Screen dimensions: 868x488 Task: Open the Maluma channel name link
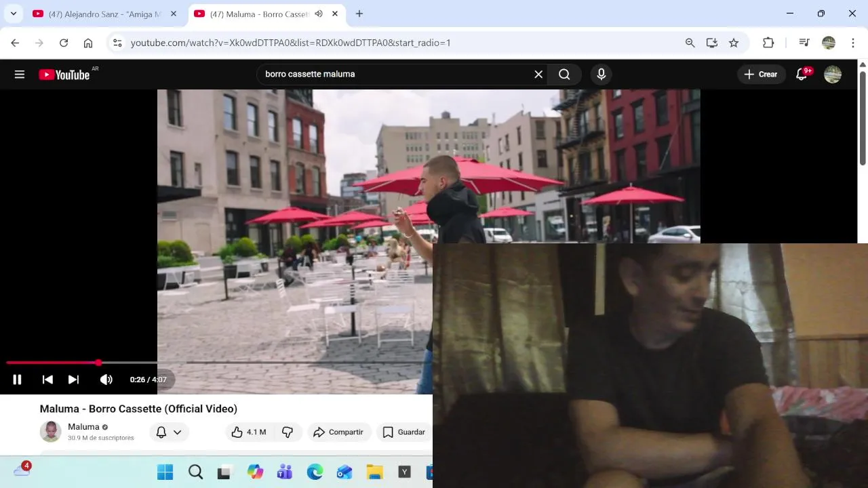pyautogui.click(x=83, y=427)
